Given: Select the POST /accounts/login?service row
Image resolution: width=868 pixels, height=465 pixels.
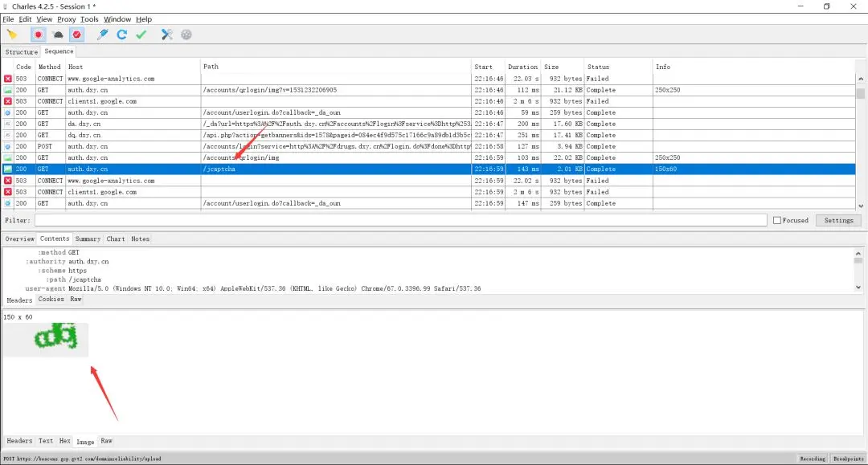Looking at the screenshot, I should tap(429, 146).
